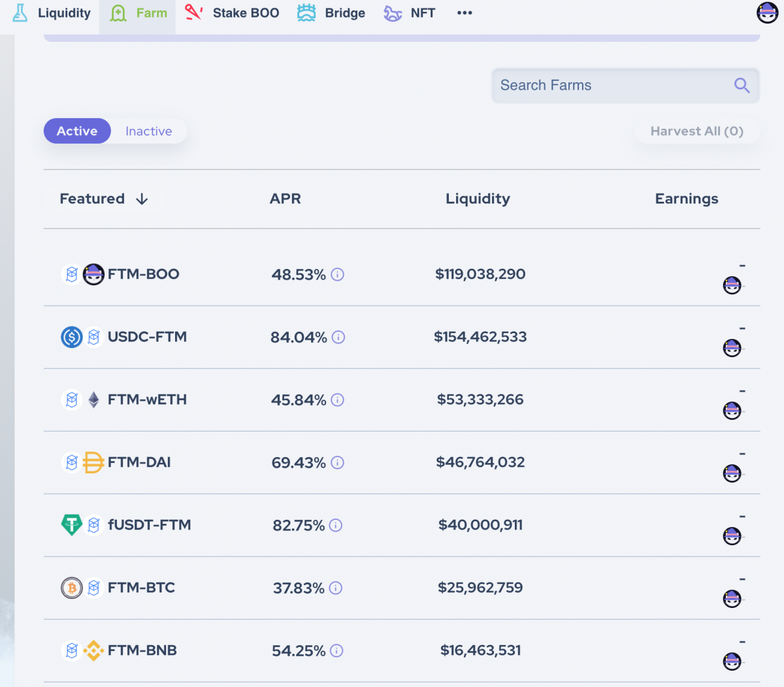
Task: Open the Liquidity navigation tab
Action: (x=51, y=13)
